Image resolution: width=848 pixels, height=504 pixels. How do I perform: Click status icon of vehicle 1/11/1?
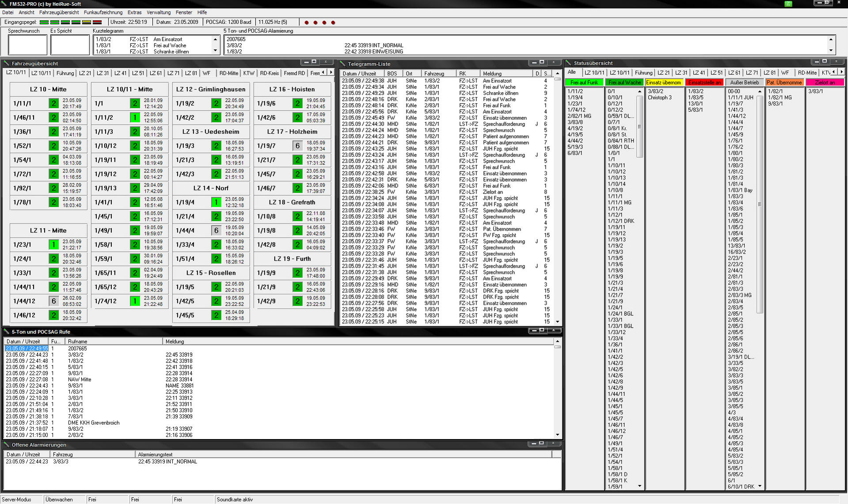[53, 103]
